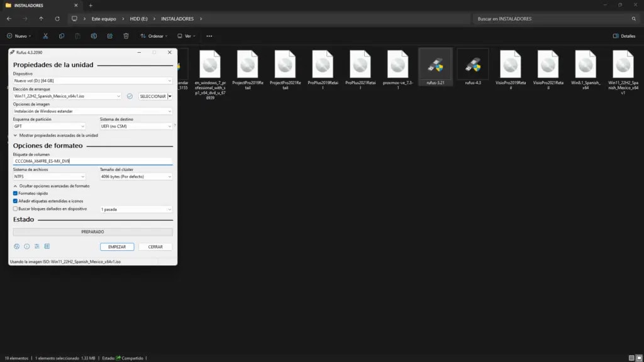Go up one folder level
Viewport: 644px width, 362px height.
click(41, 19)
